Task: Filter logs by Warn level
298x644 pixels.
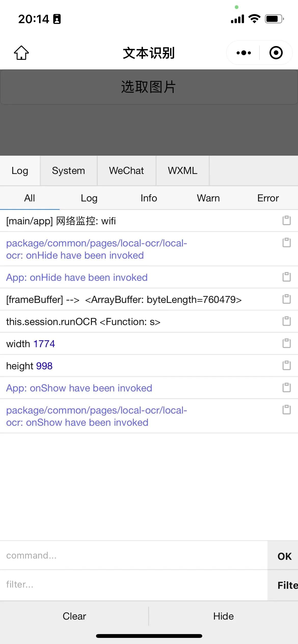Action: tap(208, 198)
